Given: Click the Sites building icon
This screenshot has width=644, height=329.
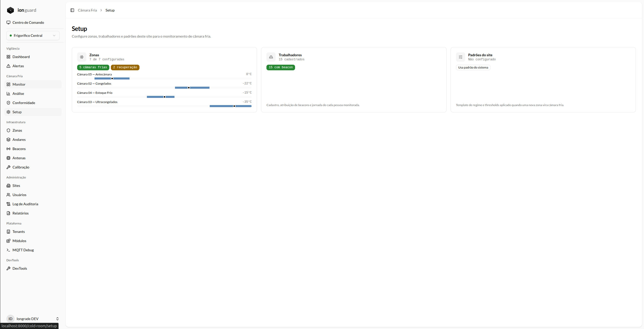Looking at the screenshot, I should (x=8, y=186).
